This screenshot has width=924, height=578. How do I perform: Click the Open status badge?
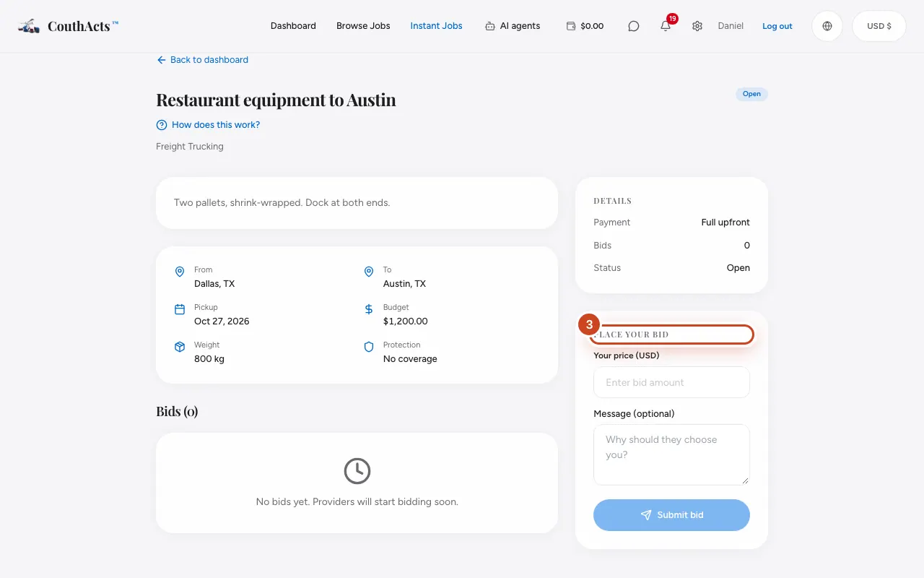[x=751, y=94]
